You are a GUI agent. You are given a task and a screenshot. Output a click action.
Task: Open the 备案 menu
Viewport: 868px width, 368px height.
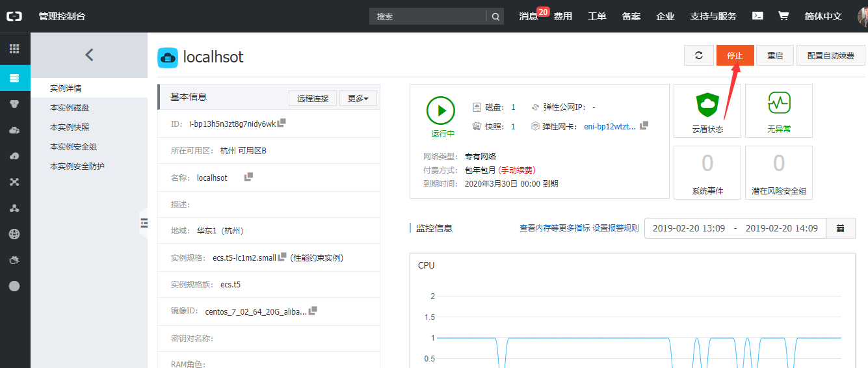pyautogui.click(x=631, y=16)
